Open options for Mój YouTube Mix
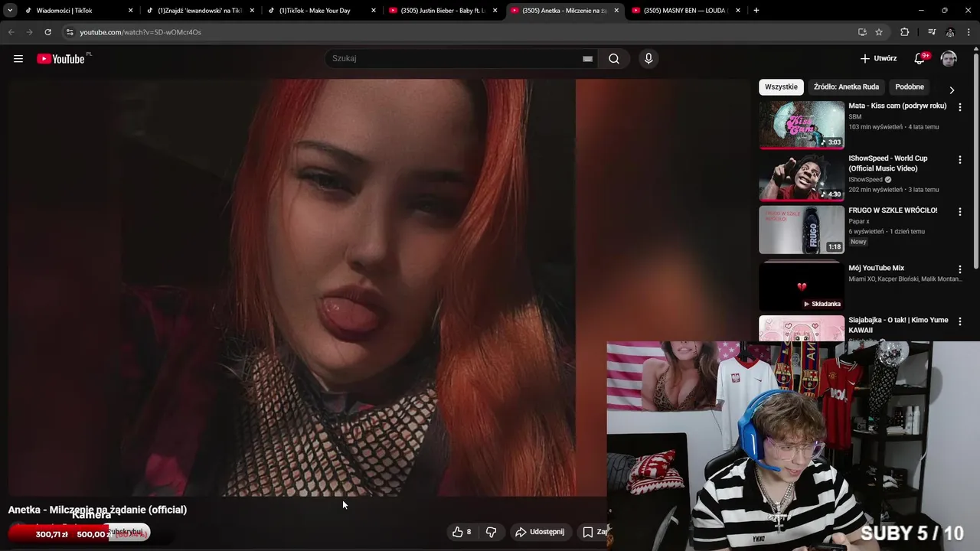The width and height of the screenshot is (980, 551). [x=959, y=270]
